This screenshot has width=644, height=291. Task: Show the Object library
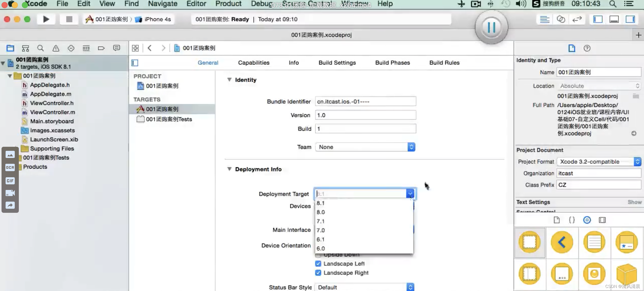pyautogui.click(x=587, y=220)
